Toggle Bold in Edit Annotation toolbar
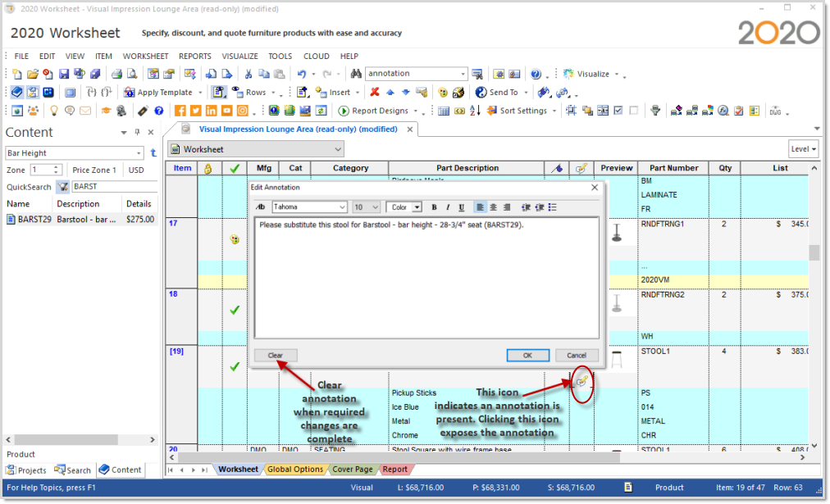 click(434, 207)
